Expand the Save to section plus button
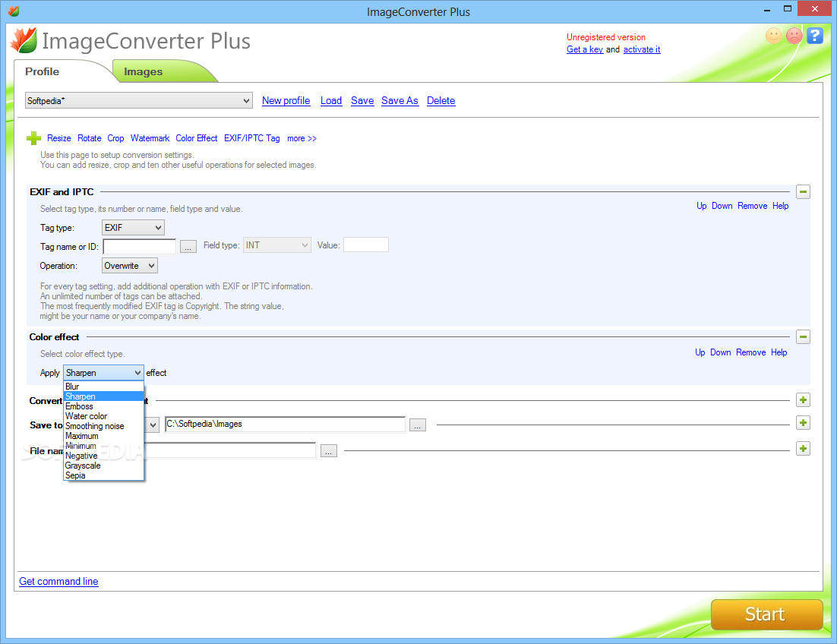The image size is (837, 644). click(803, 423)
